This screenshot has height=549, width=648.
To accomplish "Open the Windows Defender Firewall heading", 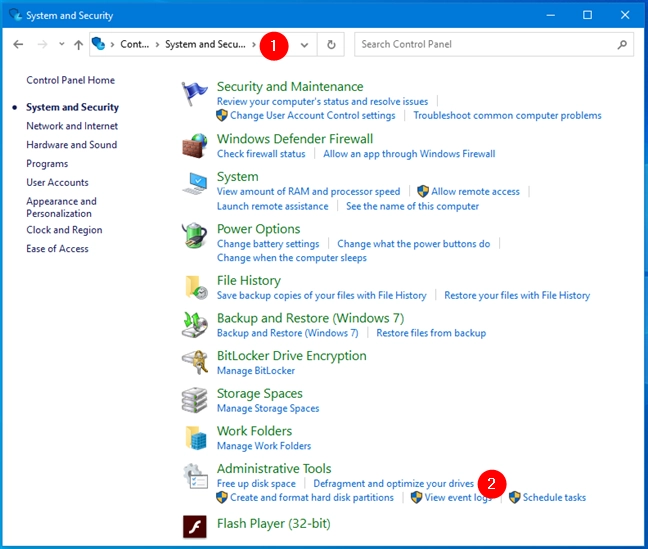I will (295, 139).
